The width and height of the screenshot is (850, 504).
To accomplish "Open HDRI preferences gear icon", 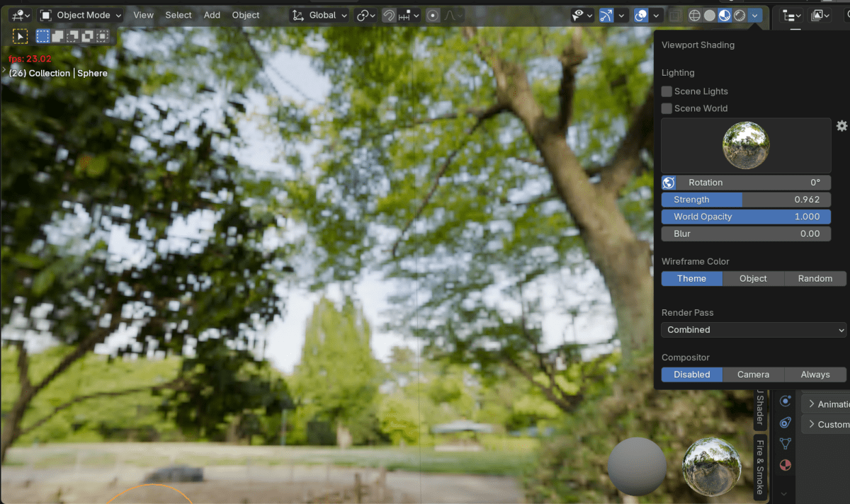I will click(841, 125).
